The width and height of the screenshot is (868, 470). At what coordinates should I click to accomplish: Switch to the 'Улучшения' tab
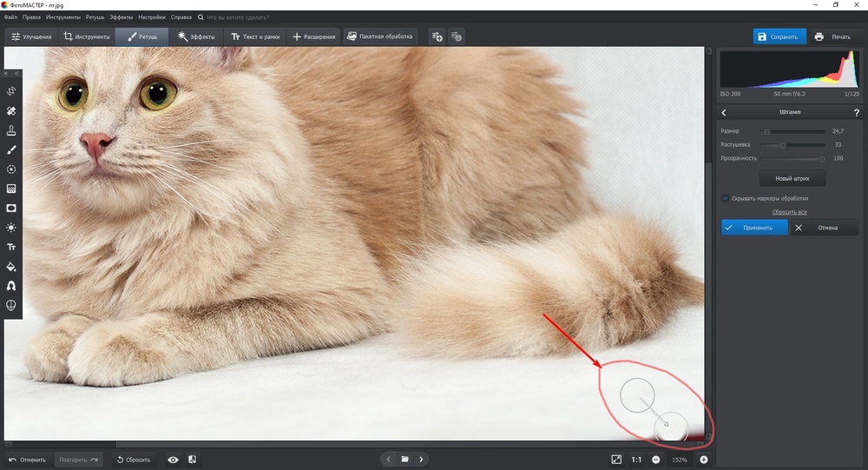32,36
